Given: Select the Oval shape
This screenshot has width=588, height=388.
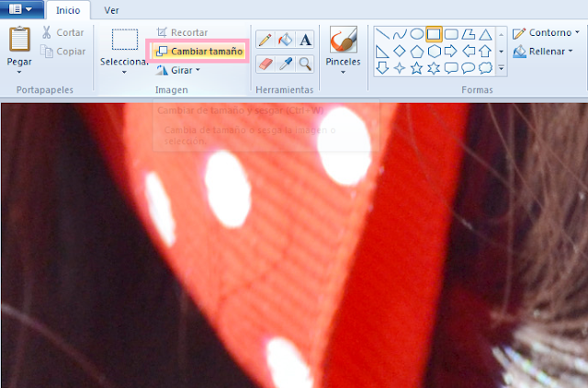Looking at the screenshot, I should [x=416, y=34].
